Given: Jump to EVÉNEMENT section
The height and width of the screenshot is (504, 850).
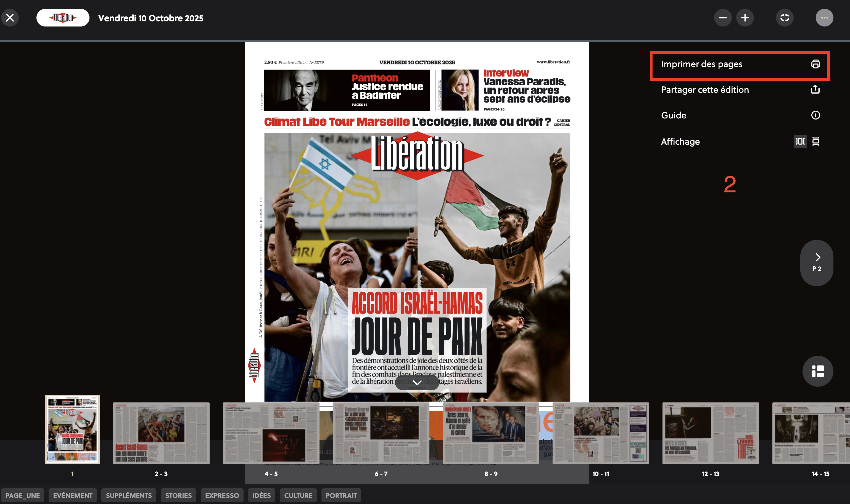Looking at the screenshot, I should point(73,495).
